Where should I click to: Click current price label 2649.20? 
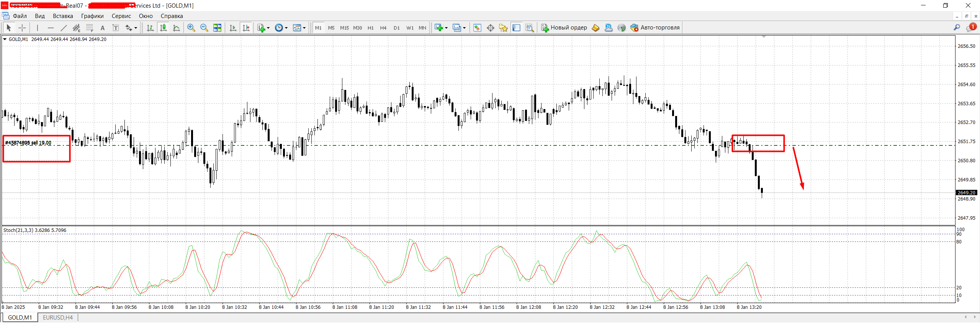[967, 193]
